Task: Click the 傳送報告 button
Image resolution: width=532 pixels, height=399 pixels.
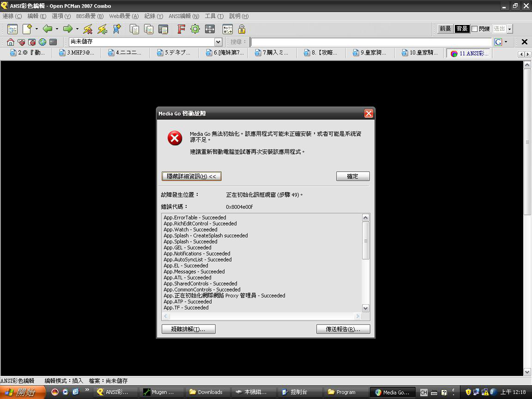Action: point(343,329)
